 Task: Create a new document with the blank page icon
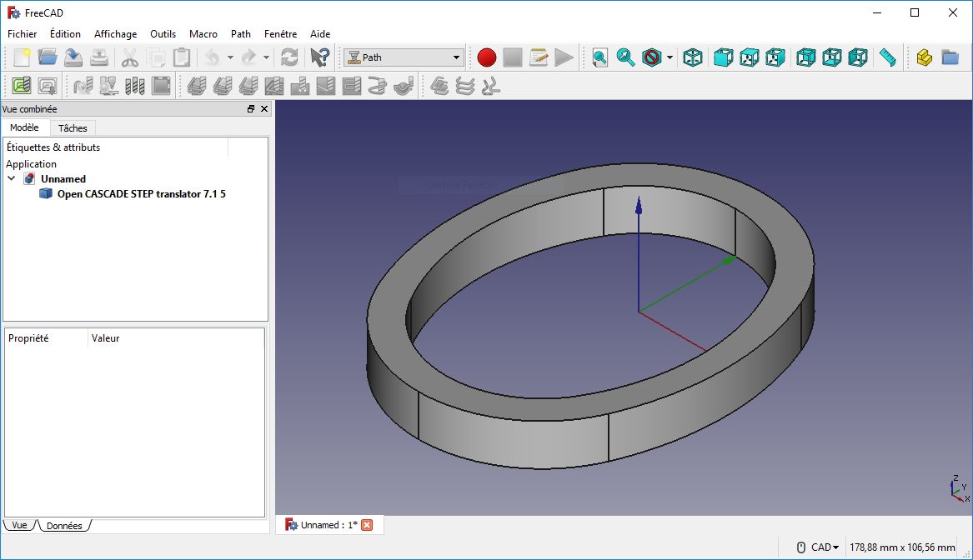(x=22, y=57)
